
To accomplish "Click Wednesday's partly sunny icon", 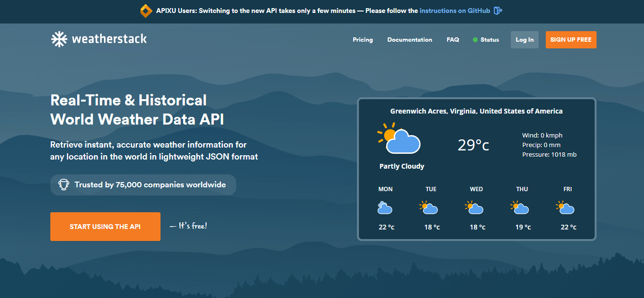I will click(x=474, y=207).
